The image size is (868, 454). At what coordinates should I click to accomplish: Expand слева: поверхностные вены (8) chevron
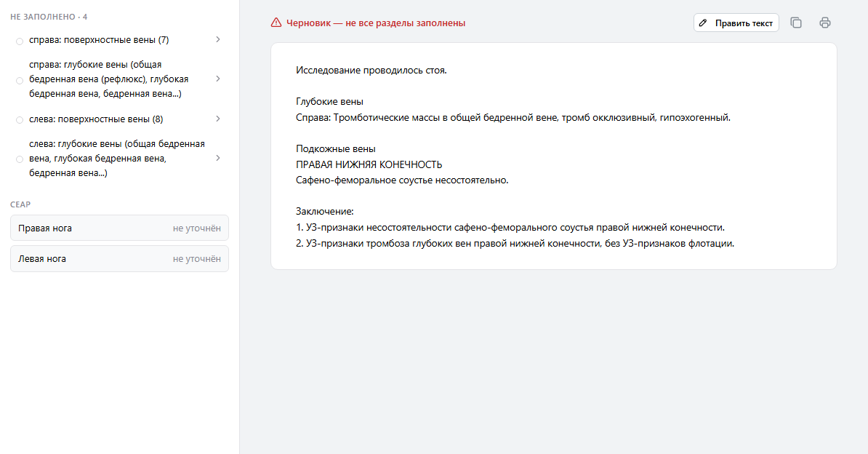coord(218,119)
